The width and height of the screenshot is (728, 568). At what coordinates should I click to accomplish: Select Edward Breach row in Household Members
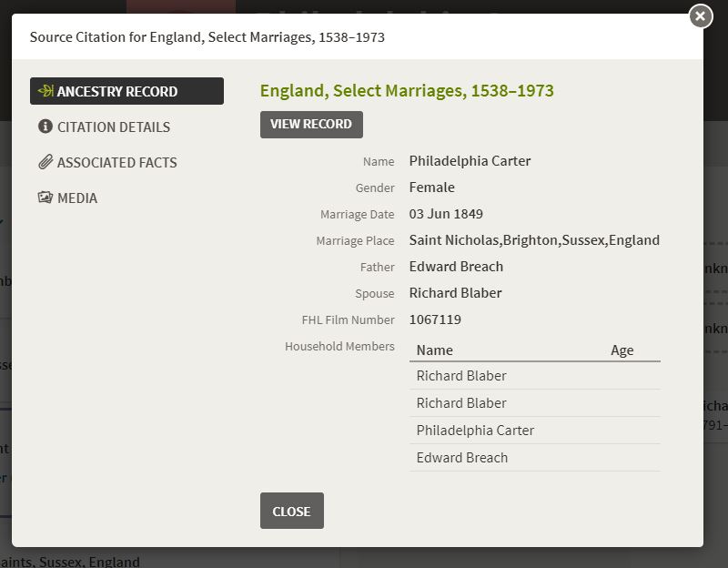click(x=462, y=457)
